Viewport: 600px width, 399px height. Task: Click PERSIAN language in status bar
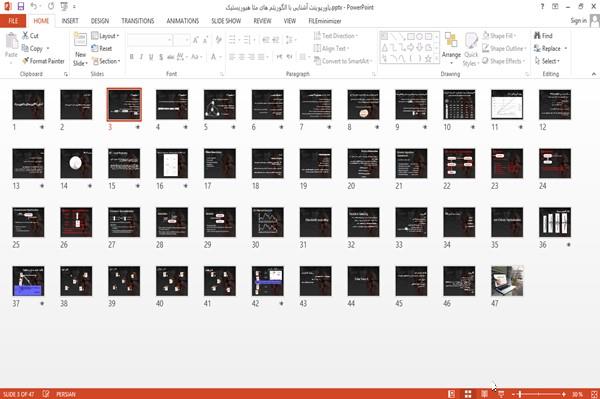66,394
